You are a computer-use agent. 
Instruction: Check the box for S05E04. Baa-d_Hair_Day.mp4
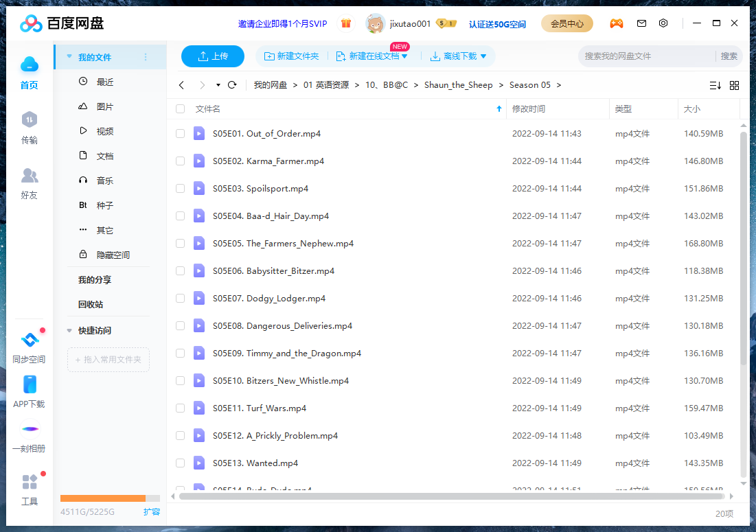(x=181, y=216)
